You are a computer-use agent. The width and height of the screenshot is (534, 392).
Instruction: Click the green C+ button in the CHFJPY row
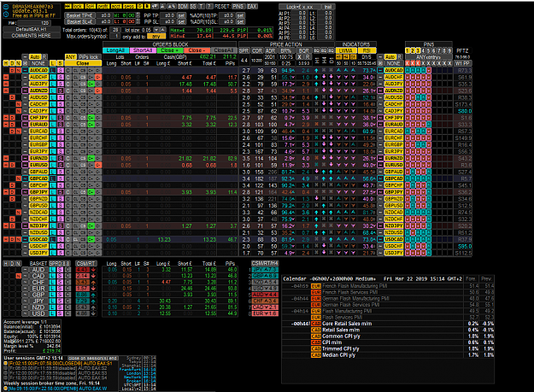point(91,118)
